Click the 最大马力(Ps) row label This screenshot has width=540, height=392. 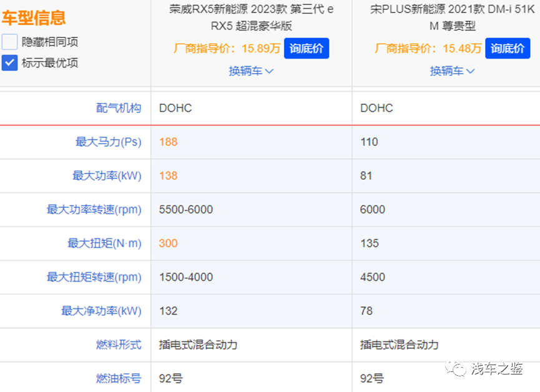109,142
